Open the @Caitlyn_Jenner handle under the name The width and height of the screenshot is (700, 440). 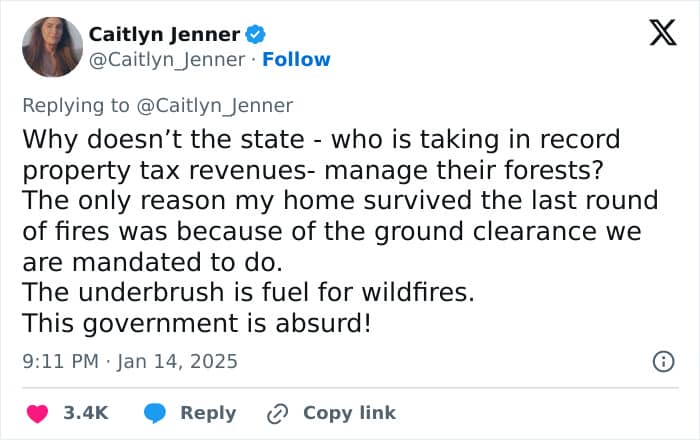pos(167,60)
